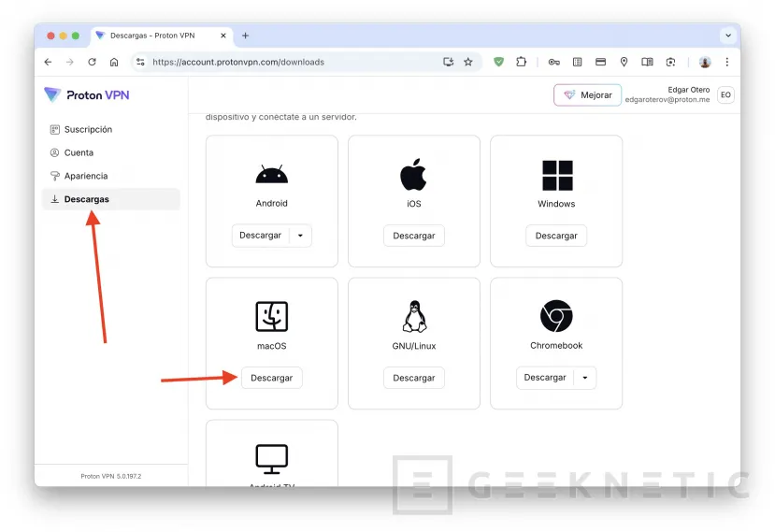Screen dimensions: 775x532
Task: Click the screenshot capture toolbar icon
Action: point(670,62)
